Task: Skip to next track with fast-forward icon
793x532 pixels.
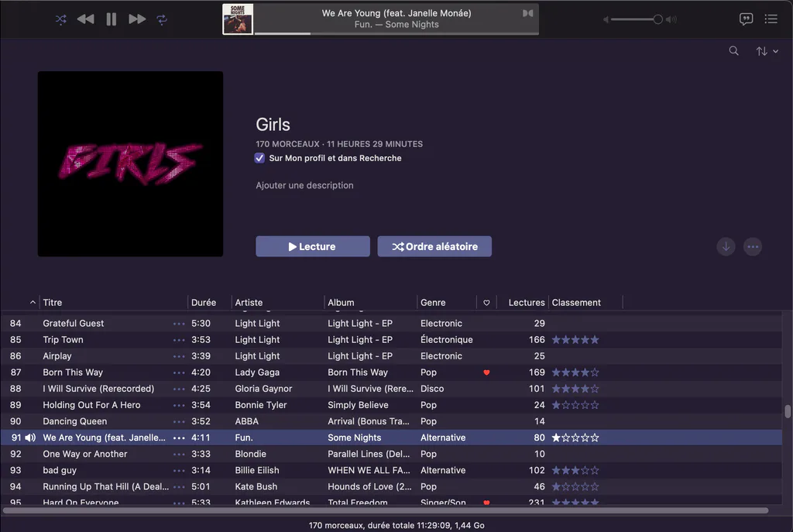Action: [137, 19]
